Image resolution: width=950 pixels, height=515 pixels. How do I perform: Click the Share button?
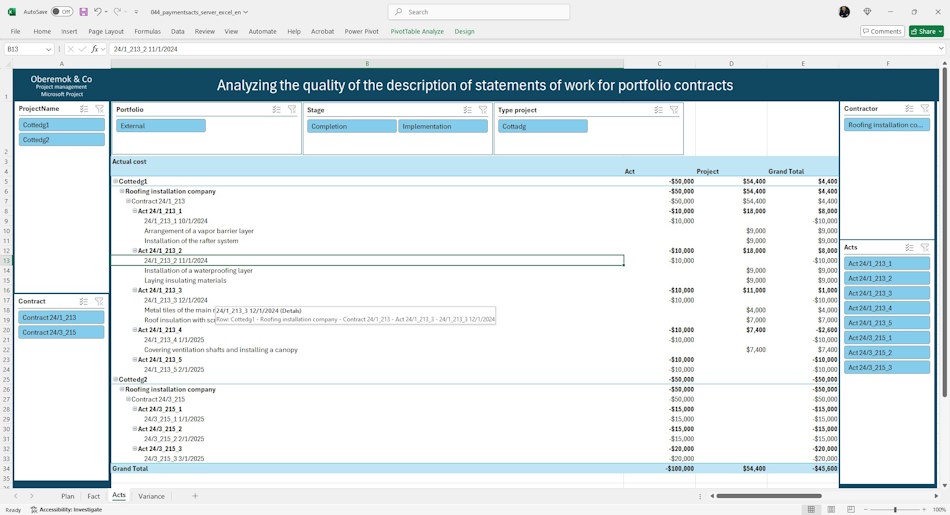[926, 31]
